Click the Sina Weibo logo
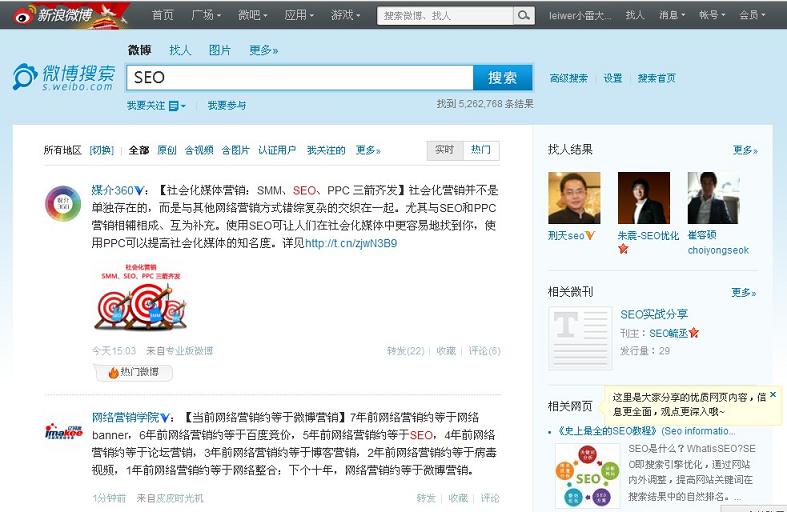This screenshot has width=787, height=512. point(66,14)
